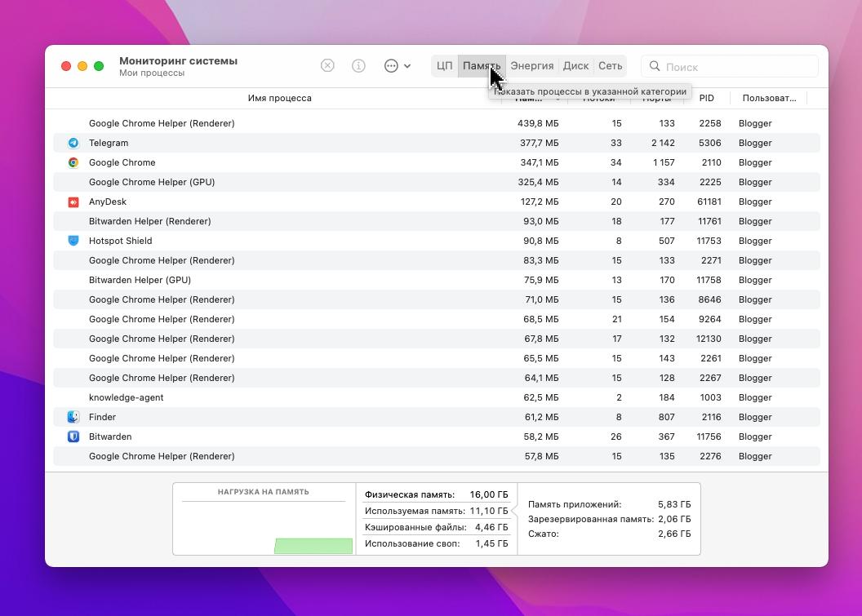This screenshot has width=862, height=616.
Task: Expand the chevron next to the ellipsis menu
Action: [x=407, y=66]
